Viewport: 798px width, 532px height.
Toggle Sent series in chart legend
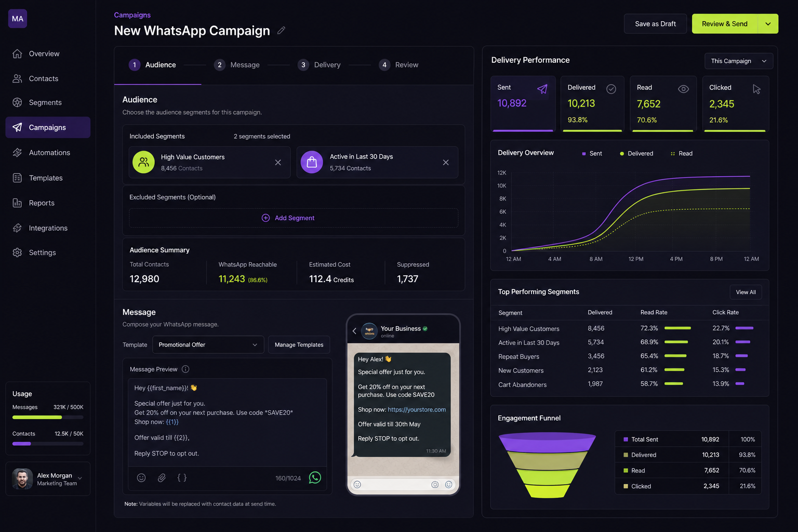[592, 153]
